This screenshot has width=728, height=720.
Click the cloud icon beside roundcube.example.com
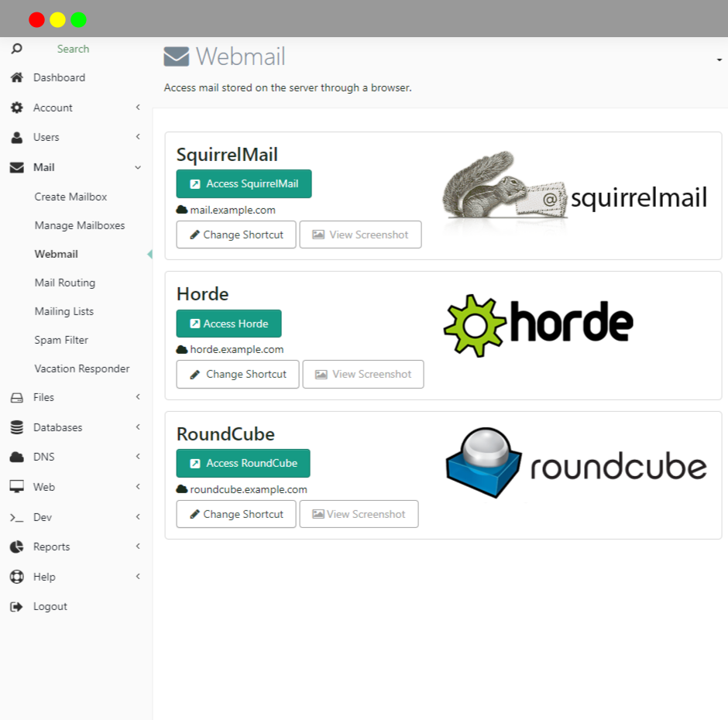point(182,489)
